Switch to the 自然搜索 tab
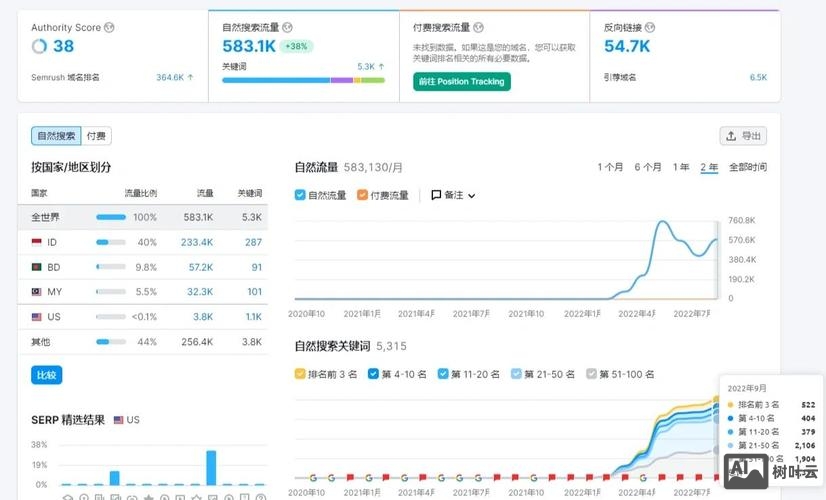The height and width of the screenshot is (500, 826). (56, 136)
